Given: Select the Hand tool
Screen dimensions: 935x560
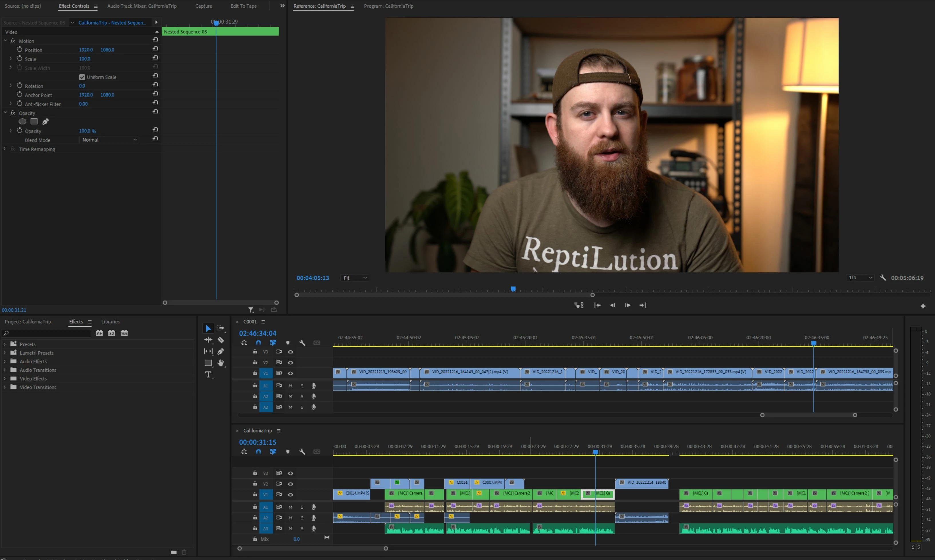Looking at the screenshot, I should (221, 363).
